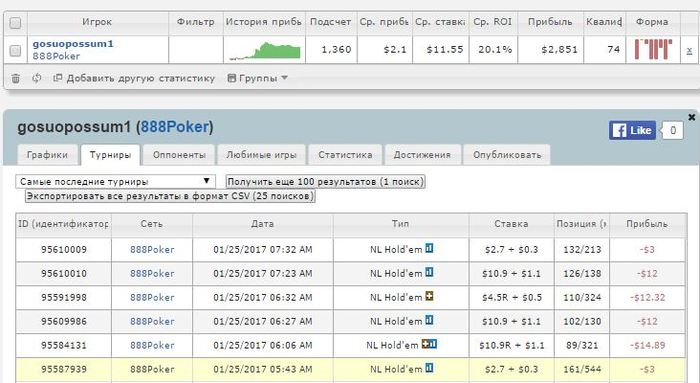
Task: Sort by the Ср. ROI column header
Action: (492, 22)
